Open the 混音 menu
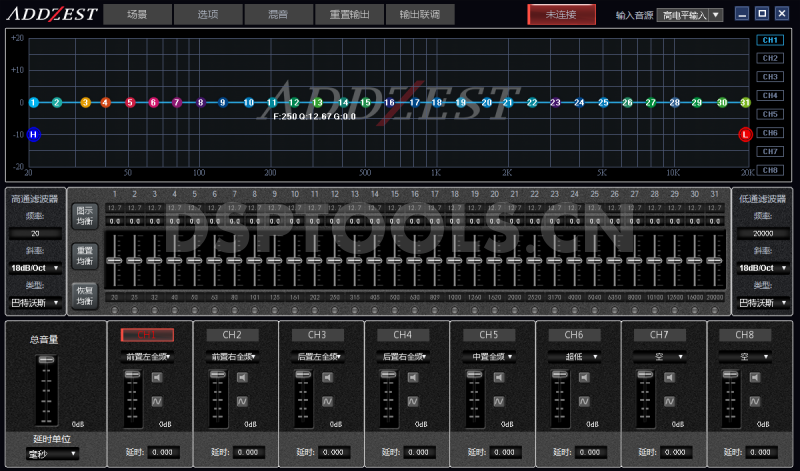Image resolution: width=800 pixels, height=471 pixels. coord(281,15)
